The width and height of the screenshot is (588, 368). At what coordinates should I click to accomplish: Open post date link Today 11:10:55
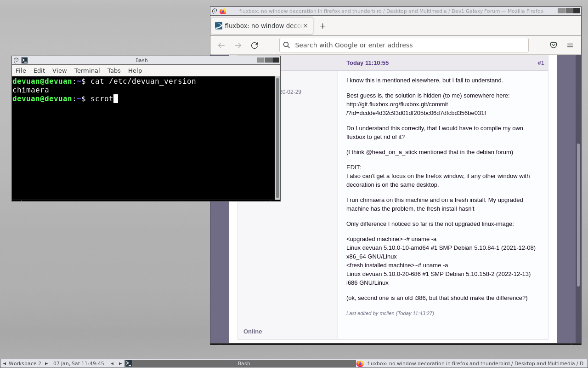pos(367,63)
